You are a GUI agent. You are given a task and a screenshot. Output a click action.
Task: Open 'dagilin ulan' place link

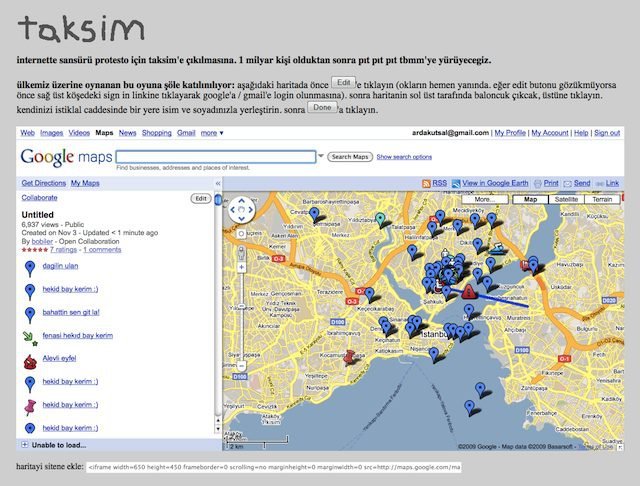tap(60, 266)
